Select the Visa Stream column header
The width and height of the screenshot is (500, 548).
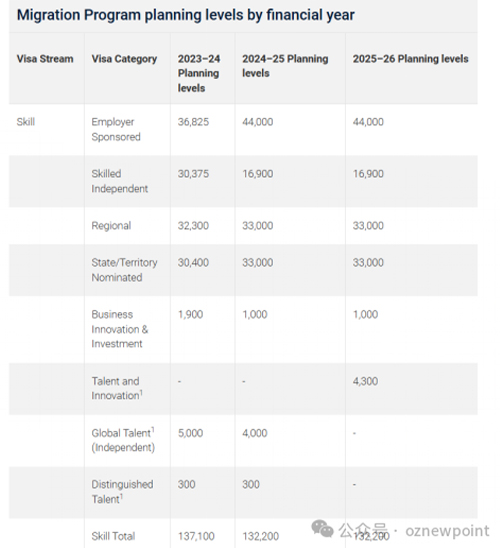point(45,59)
